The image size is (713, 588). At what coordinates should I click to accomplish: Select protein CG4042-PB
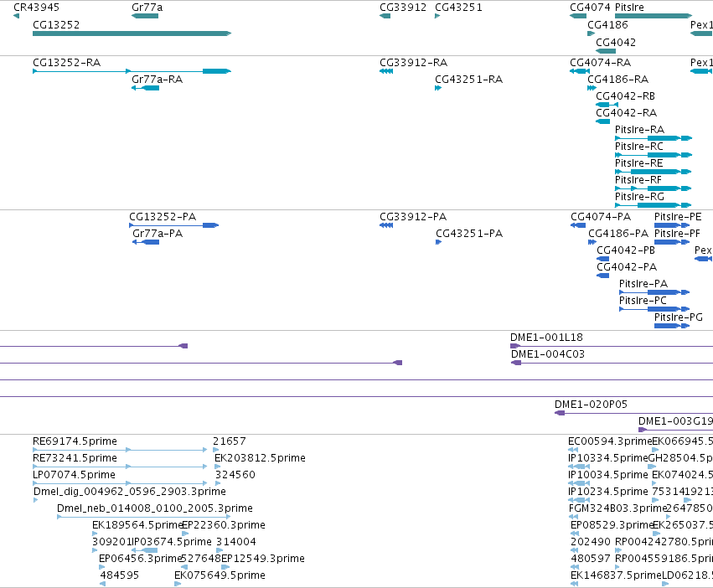click(x=602, y=259)
